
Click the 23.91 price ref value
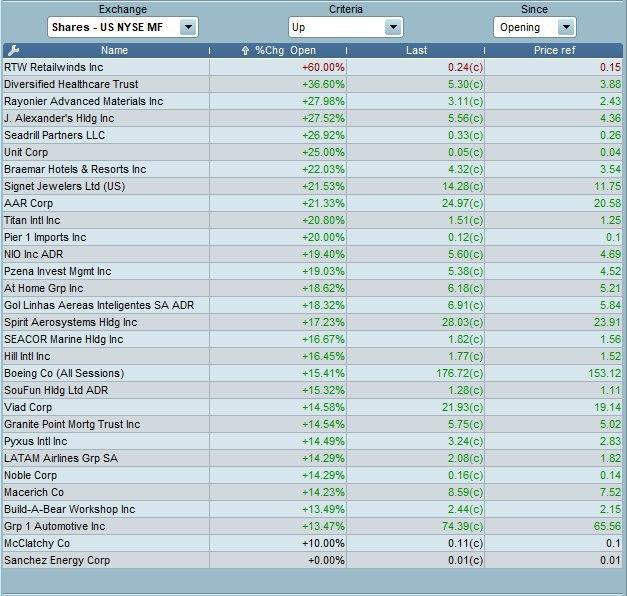click(607, 322)
